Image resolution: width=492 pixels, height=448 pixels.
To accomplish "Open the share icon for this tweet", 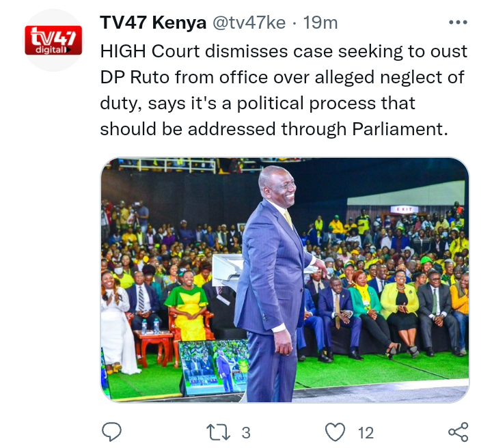I will point(458,432).
